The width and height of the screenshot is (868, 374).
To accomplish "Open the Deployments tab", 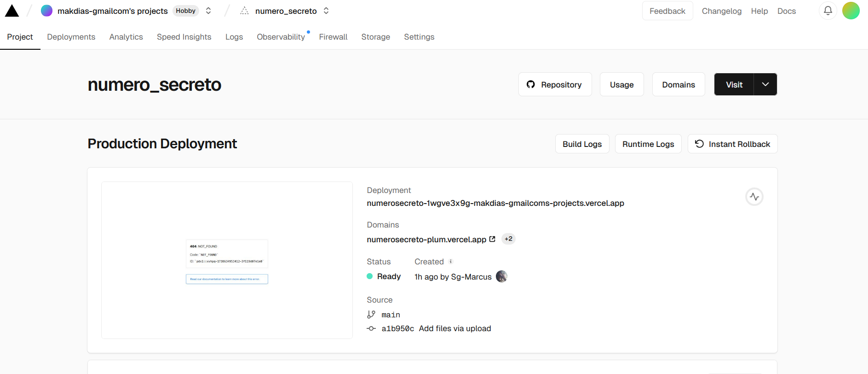I will point(71,37).
